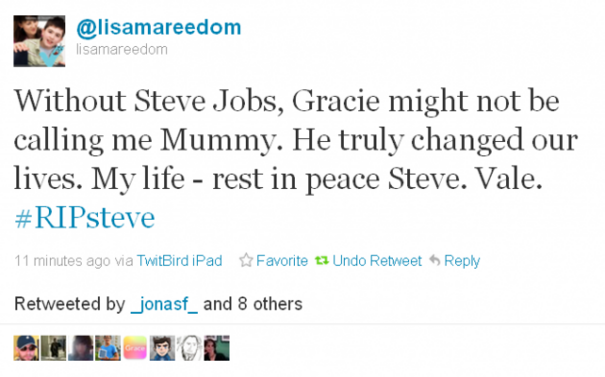Select the Favorite link text

(x=282, y=260)
